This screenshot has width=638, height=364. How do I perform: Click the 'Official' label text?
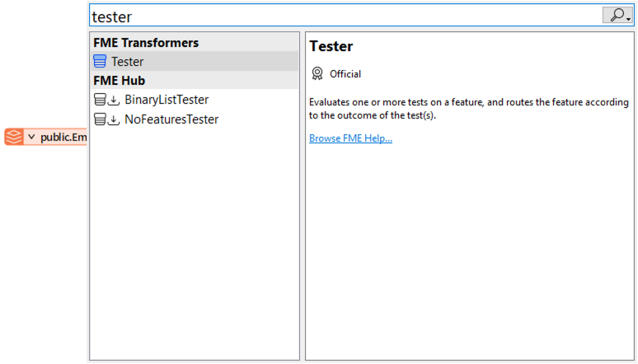coord(345,74)
